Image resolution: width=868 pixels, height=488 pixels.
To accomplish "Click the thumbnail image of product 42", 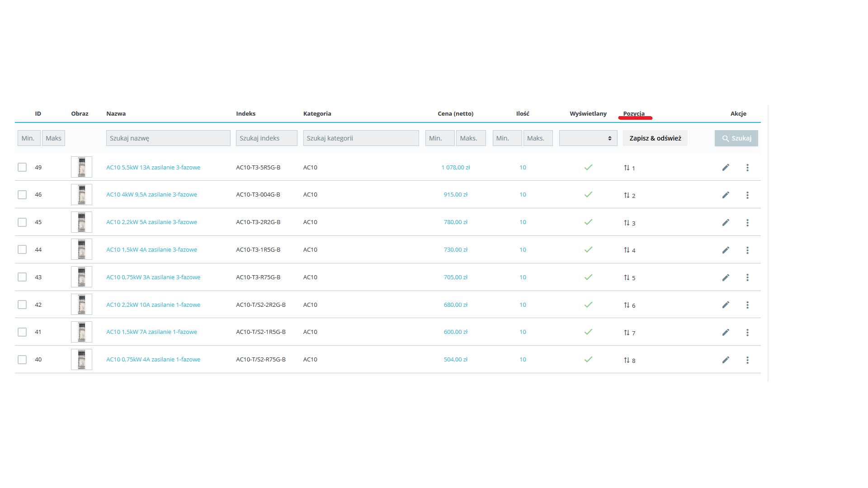I will (x=81, y=305).
